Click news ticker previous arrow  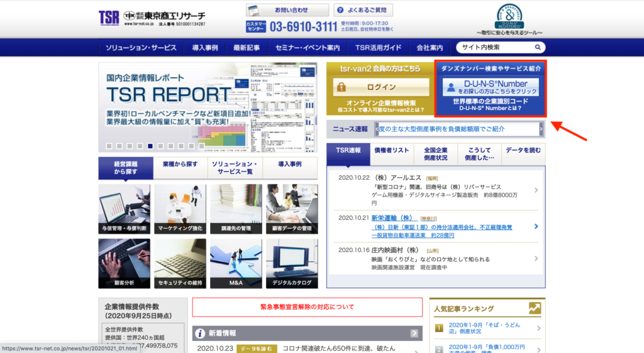(x=377, y=129)
